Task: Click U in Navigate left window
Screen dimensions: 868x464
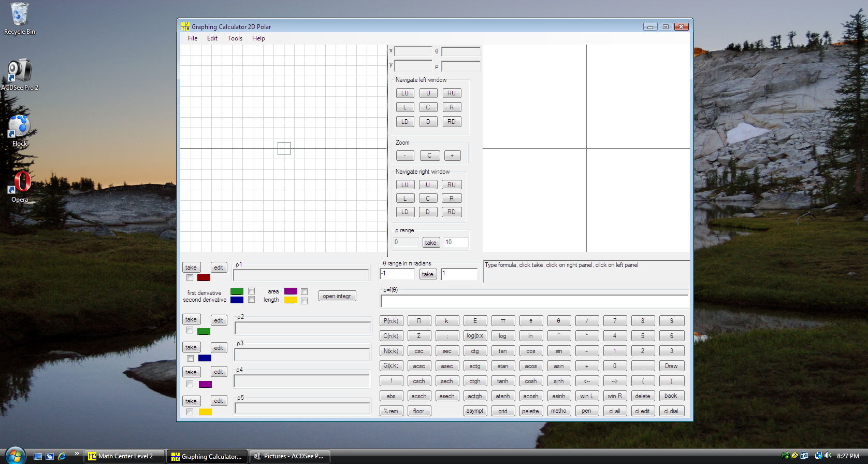Action: pos(428,93)
